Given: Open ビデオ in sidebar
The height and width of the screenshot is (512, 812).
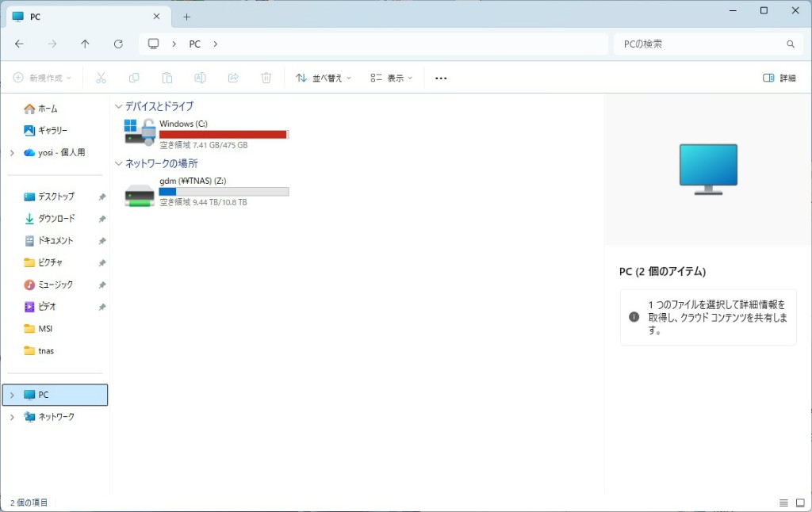Looking at the screenshot, I should (40, 307).
